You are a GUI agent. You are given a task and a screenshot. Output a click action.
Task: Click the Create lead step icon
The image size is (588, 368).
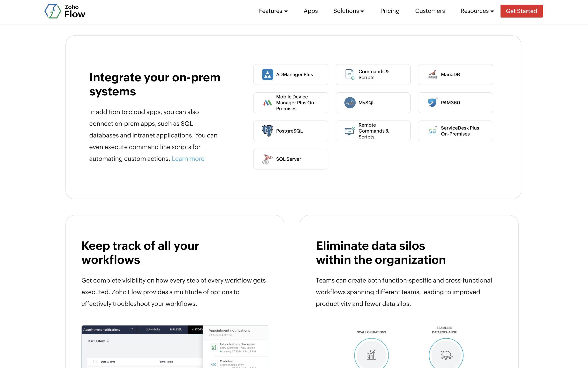(x=214, y=364)
